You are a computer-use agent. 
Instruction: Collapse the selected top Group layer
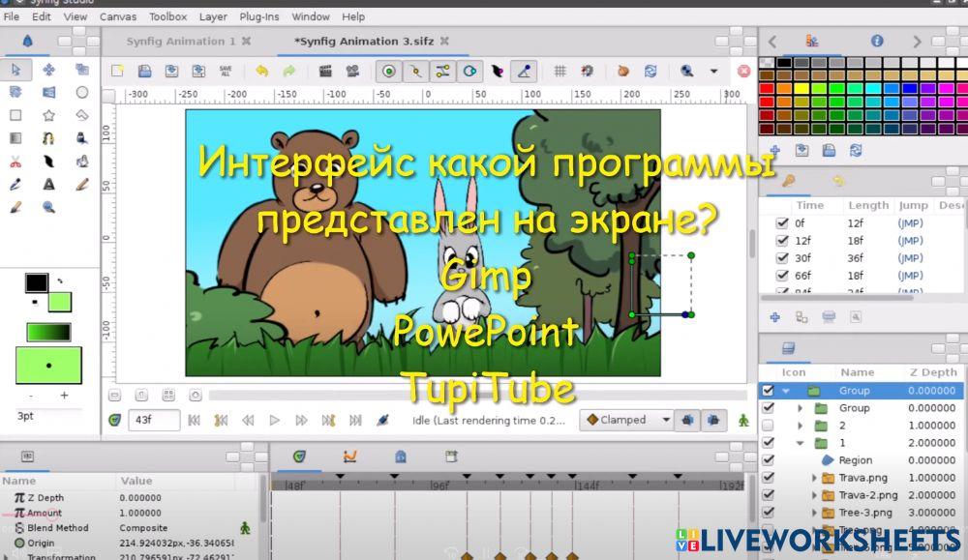786,391
